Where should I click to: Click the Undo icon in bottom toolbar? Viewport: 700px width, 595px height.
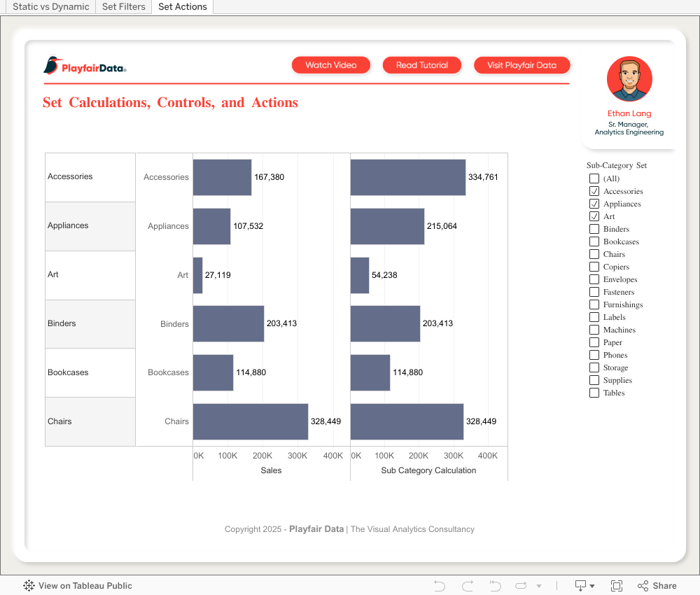click(440, 586)
